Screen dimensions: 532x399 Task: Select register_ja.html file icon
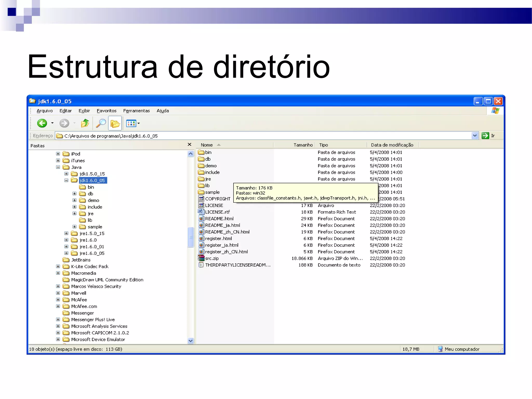pyautogui.click(x=201, y=245)
